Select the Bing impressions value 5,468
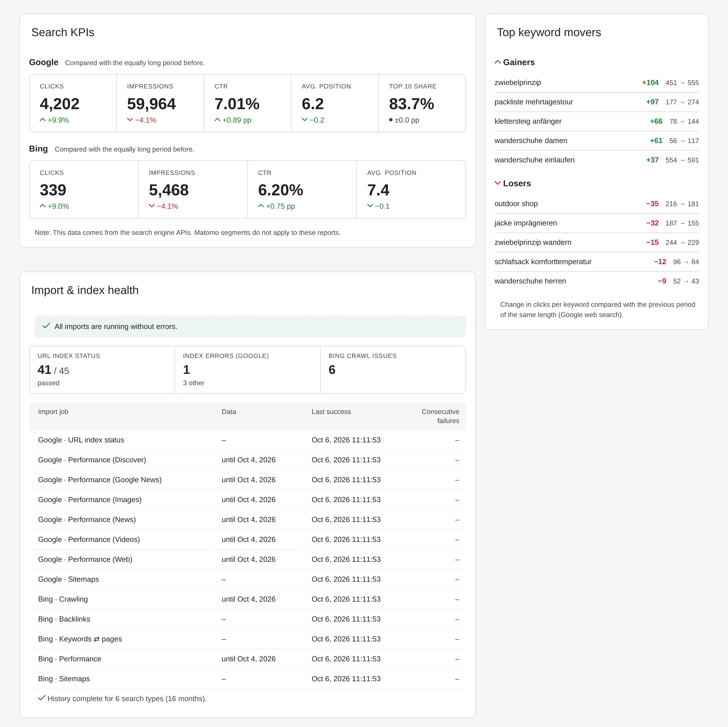728x727 pixels. coord(169,190)
